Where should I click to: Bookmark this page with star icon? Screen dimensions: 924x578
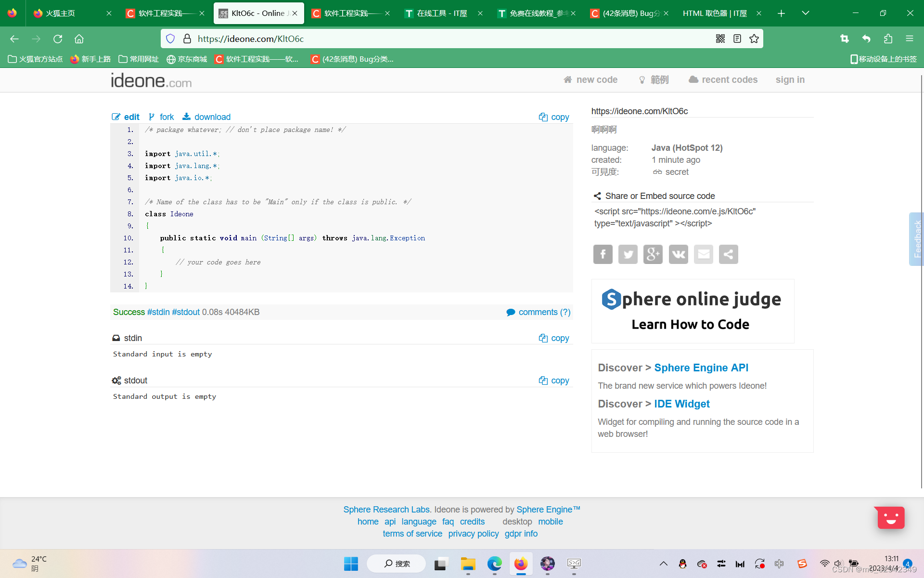click(x=754, y=39)
